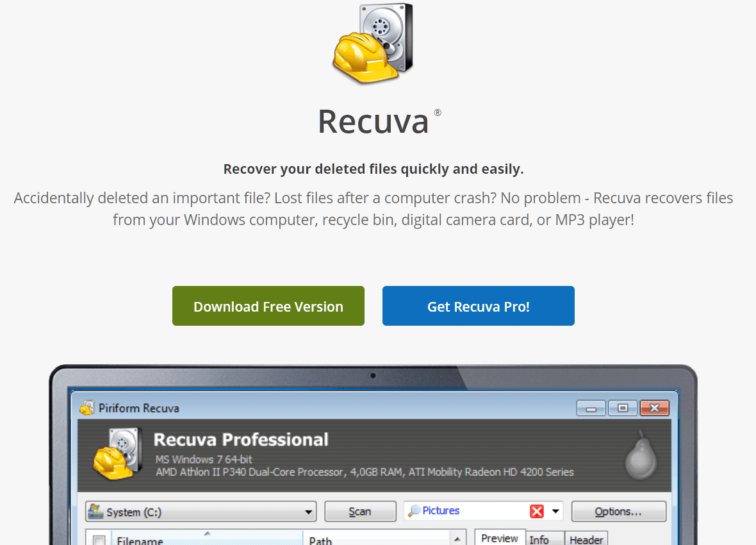Viewport: 756px width, 545px height.
Task: Click the 'Recover your deleted files quickly' tagline
Action: click(373, 169)
